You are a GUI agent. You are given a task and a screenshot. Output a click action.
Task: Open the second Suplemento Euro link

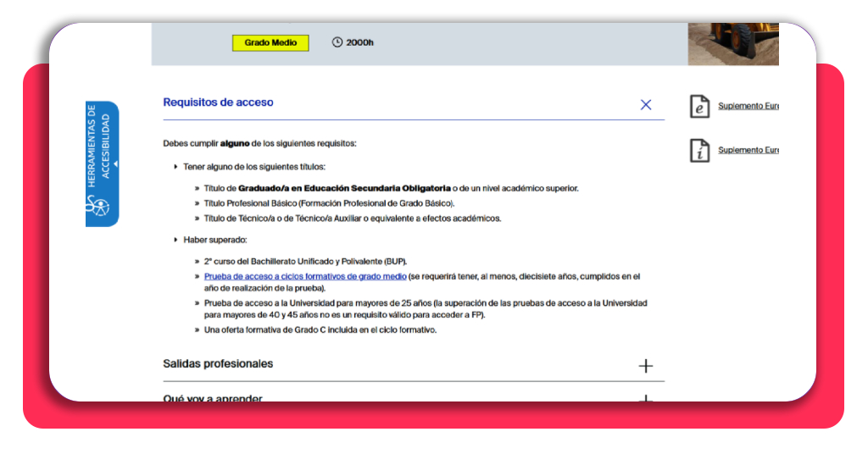(x=748, y=150)
